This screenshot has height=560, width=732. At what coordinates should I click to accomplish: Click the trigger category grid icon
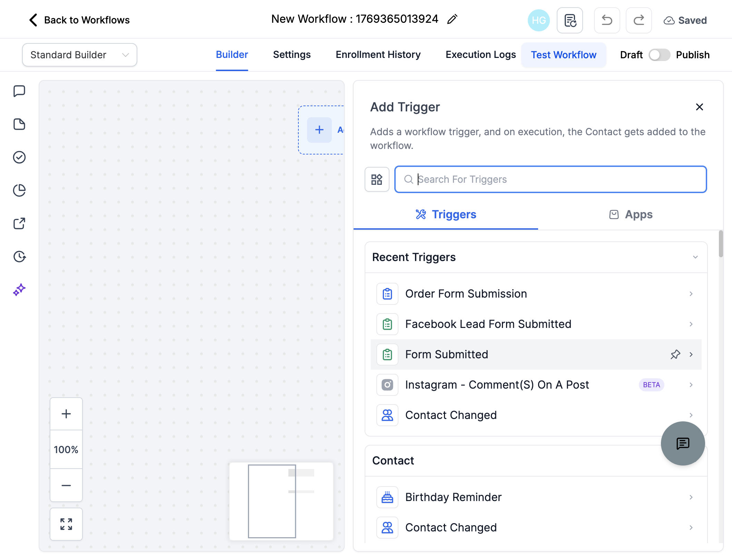[377, 179]
